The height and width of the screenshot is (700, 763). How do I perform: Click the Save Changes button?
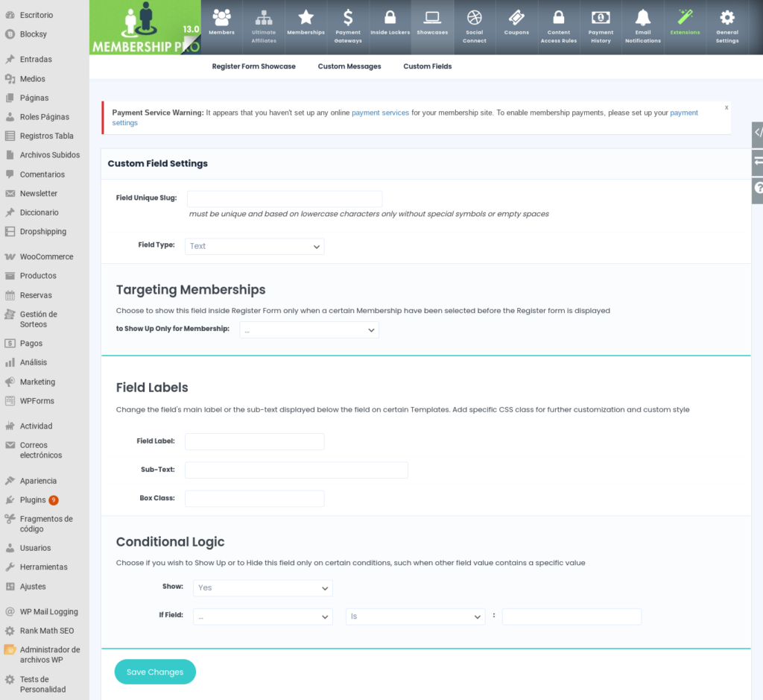(x=155, y=672)
